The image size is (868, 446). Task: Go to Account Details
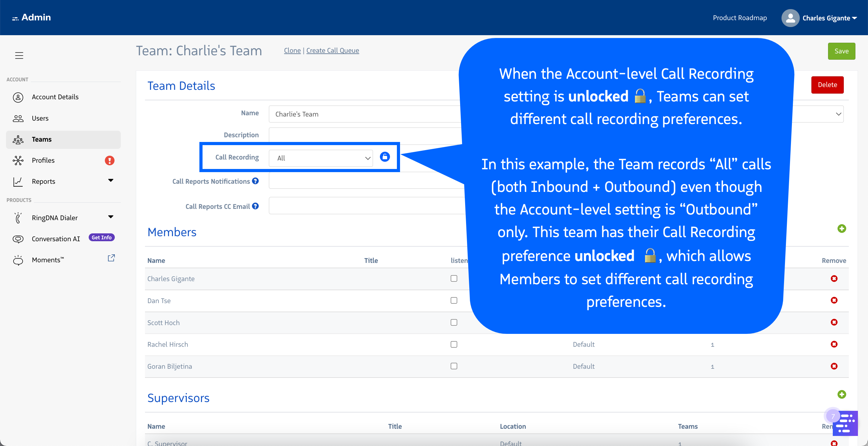[x=55, y=97]
